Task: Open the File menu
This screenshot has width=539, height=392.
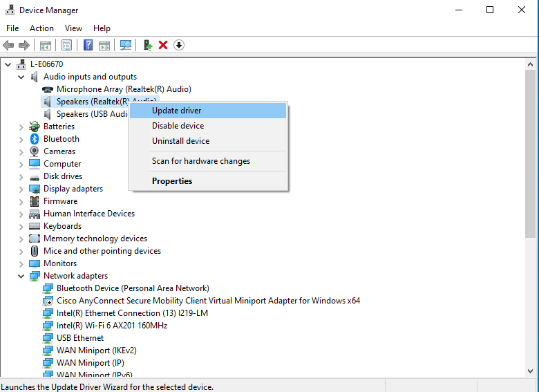Action: tap(12, 28)
